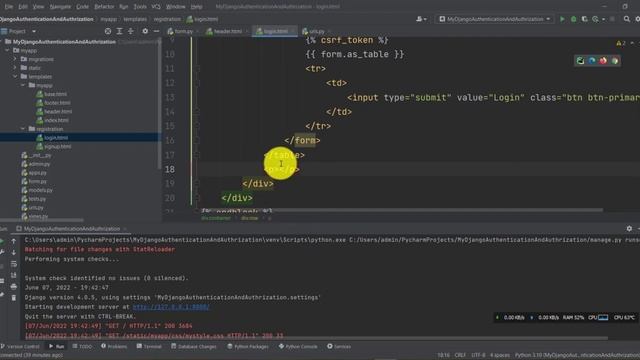
Task: Open development server URL link
Action: tap(171, 307)
